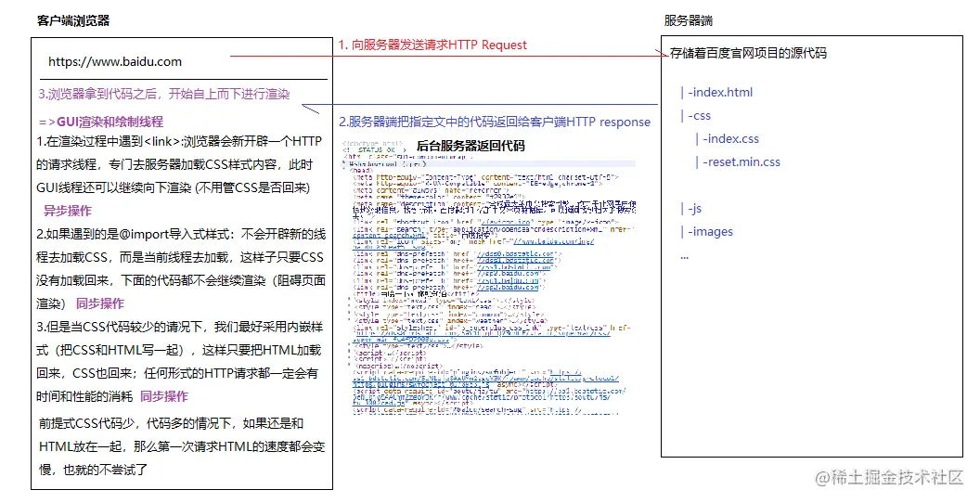
Task: Select the 客户端浏览器 heading
Action: point(73,20)
